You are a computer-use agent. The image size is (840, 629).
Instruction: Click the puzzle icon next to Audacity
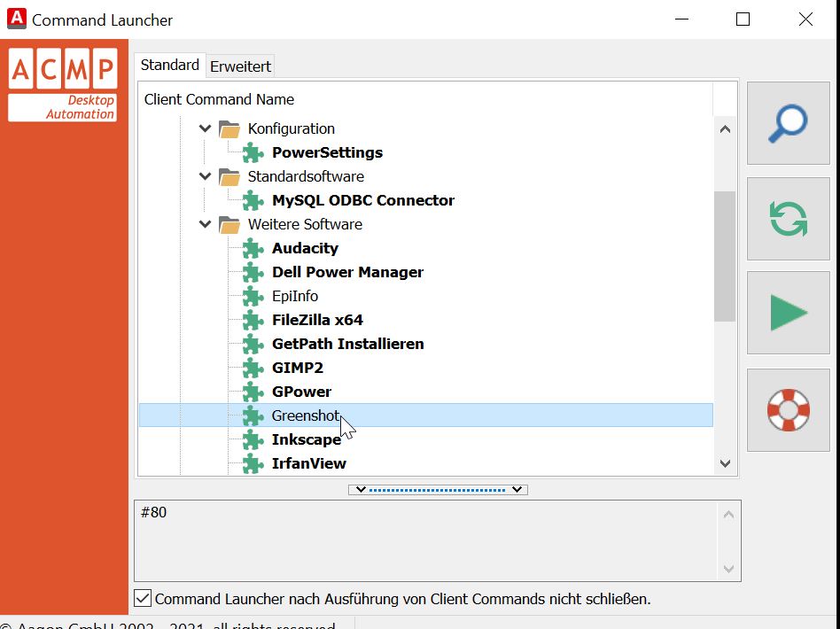click(253, 249)
